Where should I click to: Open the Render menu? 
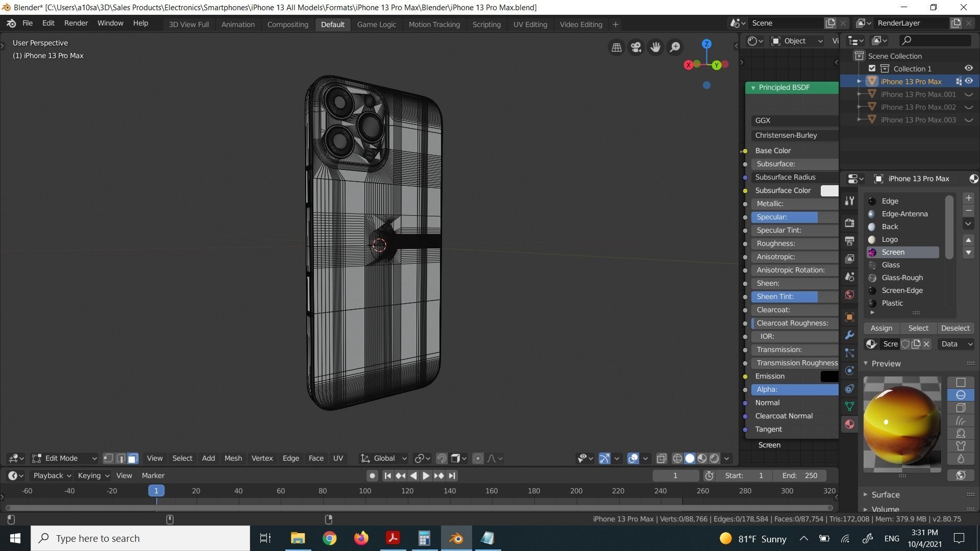[76, 23]
